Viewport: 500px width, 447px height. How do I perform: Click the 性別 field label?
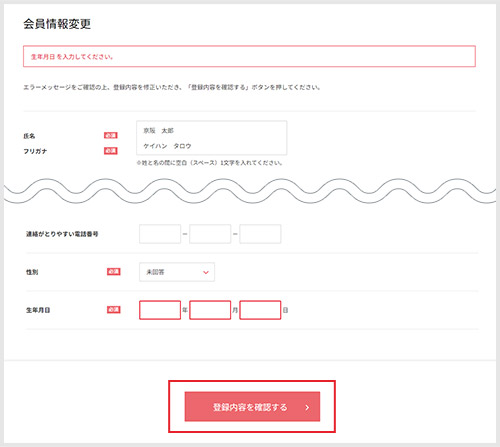click(x=32, y=272)
